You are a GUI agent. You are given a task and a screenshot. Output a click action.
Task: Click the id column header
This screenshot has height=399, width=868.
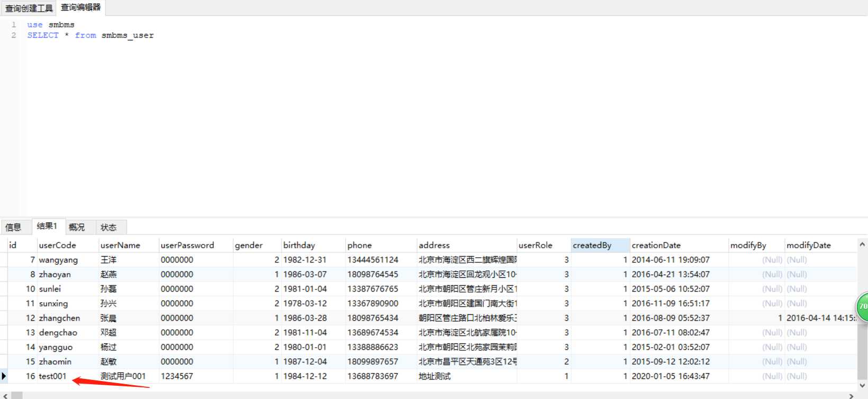(22, 245)
